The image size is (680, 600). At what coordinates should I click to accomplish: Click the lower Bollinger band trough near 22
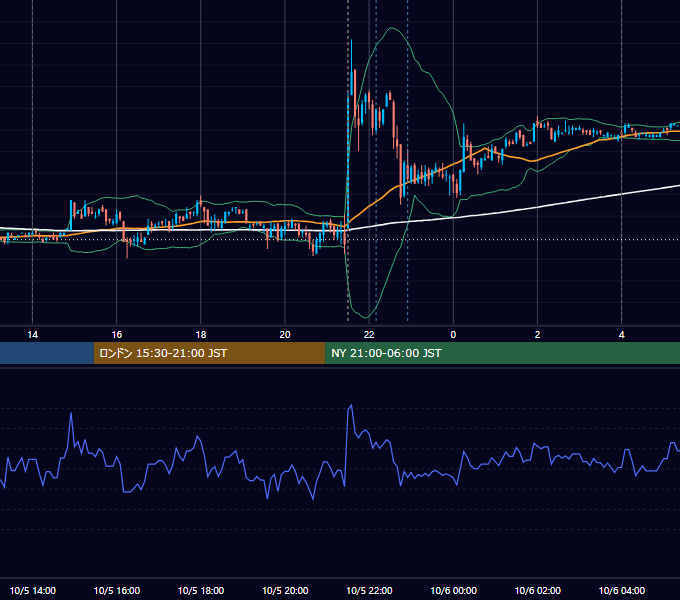(x=366, y=317)
